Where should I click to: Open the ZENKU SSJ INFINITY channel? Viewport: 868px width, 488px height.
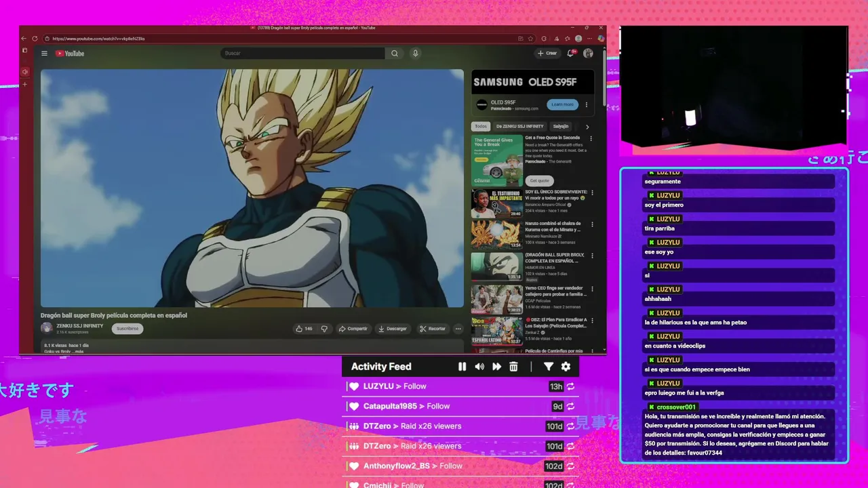tap(80, 326)
